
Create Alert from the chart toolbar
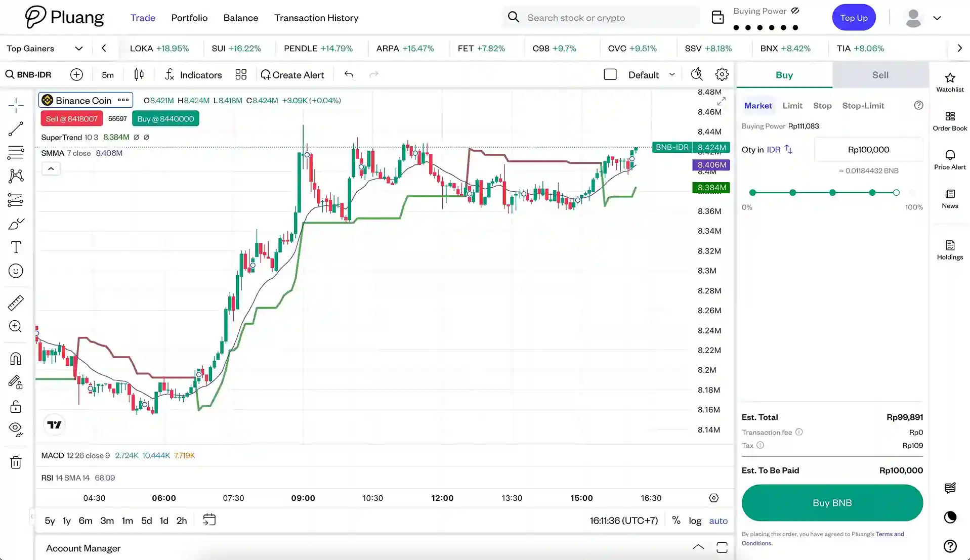pyautogui.click(x=292, y=75)
